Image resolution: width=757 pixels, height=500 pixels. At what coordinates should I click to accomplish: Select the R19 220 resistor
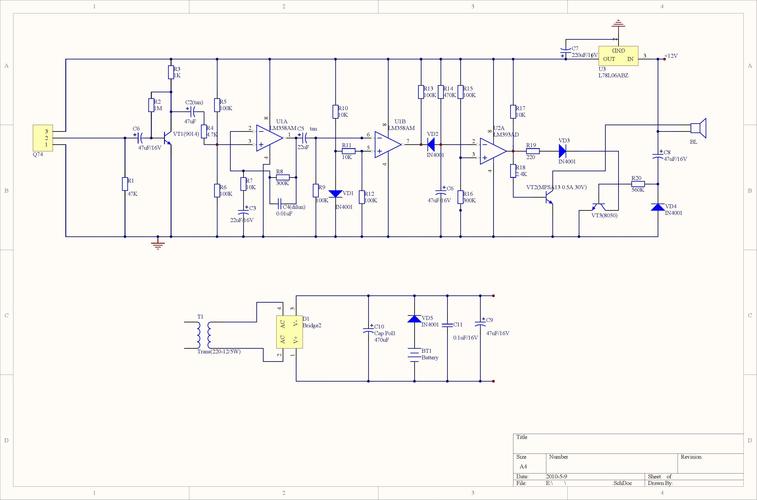coord(533,151)
